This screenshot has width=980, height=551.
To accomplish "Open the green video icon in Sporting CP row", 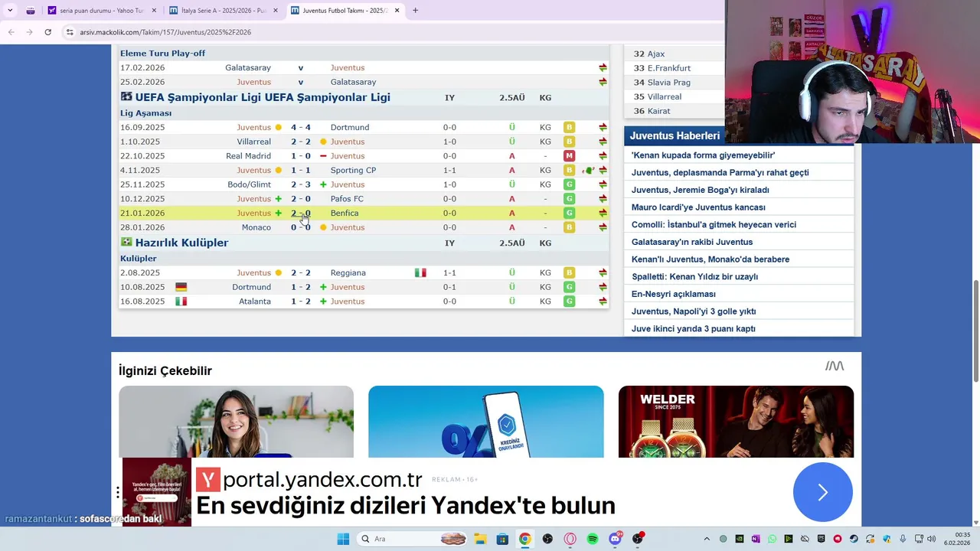I will click(x=588, y=170).
